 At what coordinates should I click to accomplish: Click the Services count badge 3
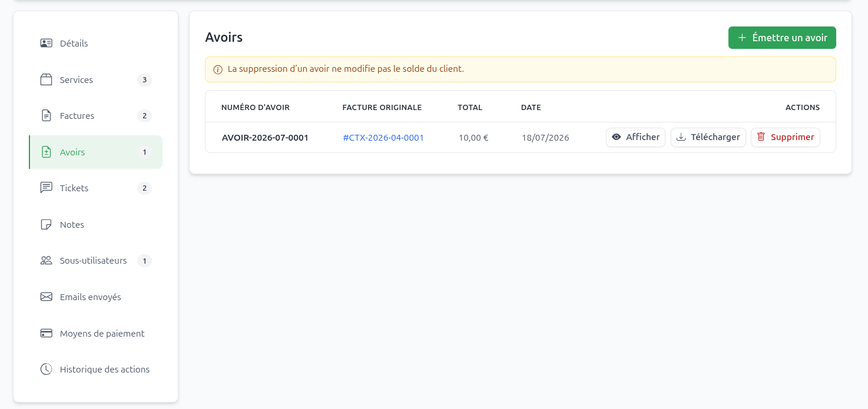pyautogui.click(x=144, y=79)
